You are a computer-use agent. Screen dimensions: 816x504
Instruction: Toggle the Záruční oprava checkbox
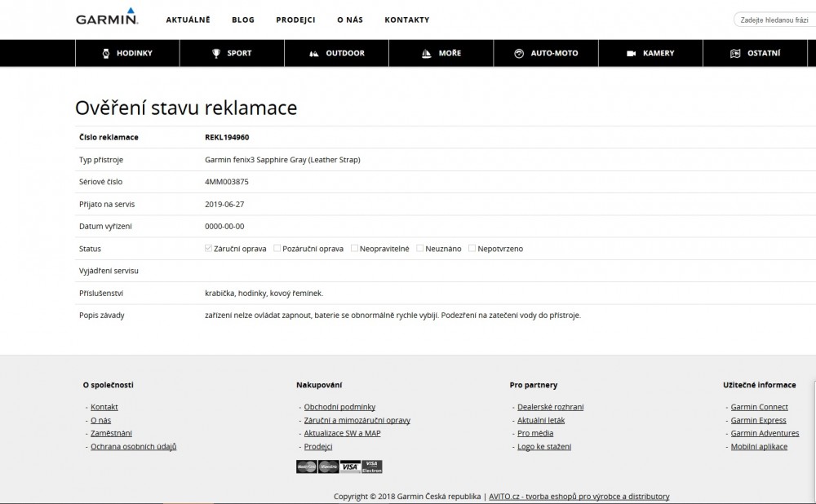209,248
